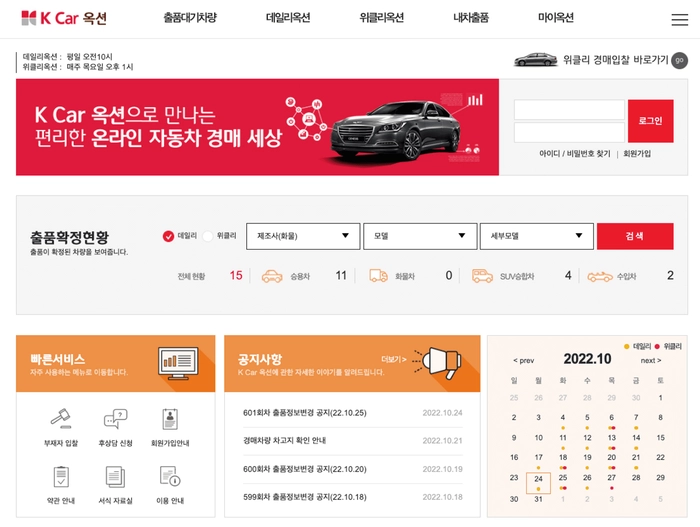Go to next month with next
This screenshot has height=527, width=700.
tap(651, 360)
